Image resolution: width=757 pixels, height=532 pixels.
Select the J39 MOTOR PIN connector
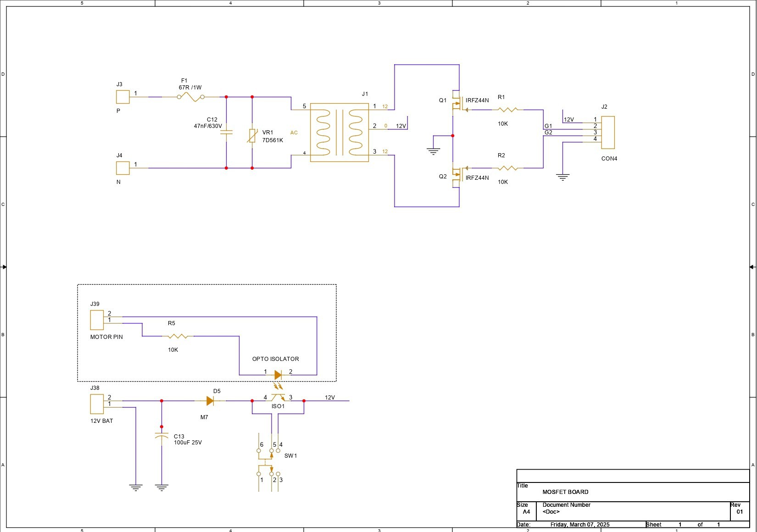[x=97, y=320]
